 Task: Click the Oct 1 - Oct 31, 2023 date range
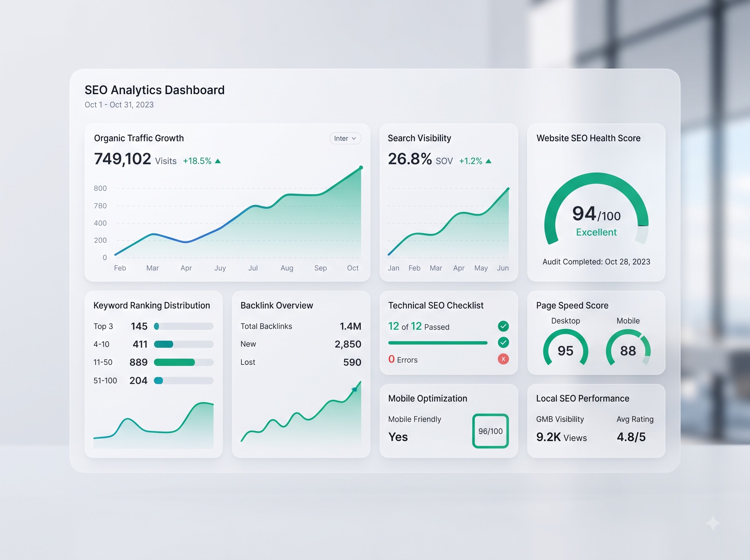pyautogui.click(x=119, y=105)
